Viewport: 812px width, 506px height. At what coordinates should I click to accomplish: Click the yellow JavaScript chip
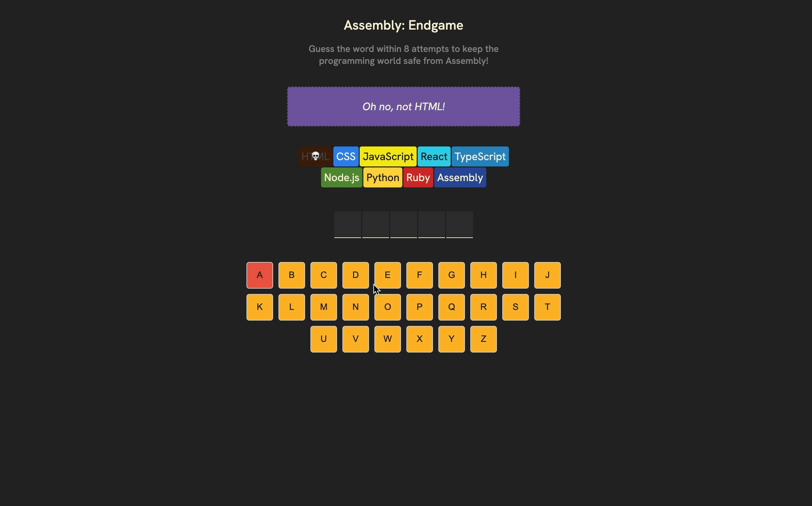[388, 156]
